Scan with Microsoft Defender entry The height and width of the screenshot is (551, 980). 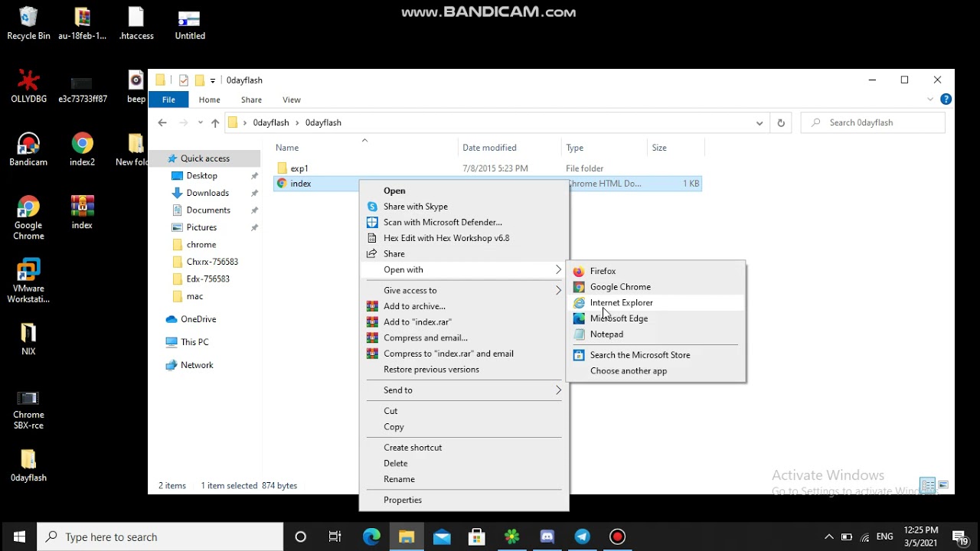(x=464, y=222)
